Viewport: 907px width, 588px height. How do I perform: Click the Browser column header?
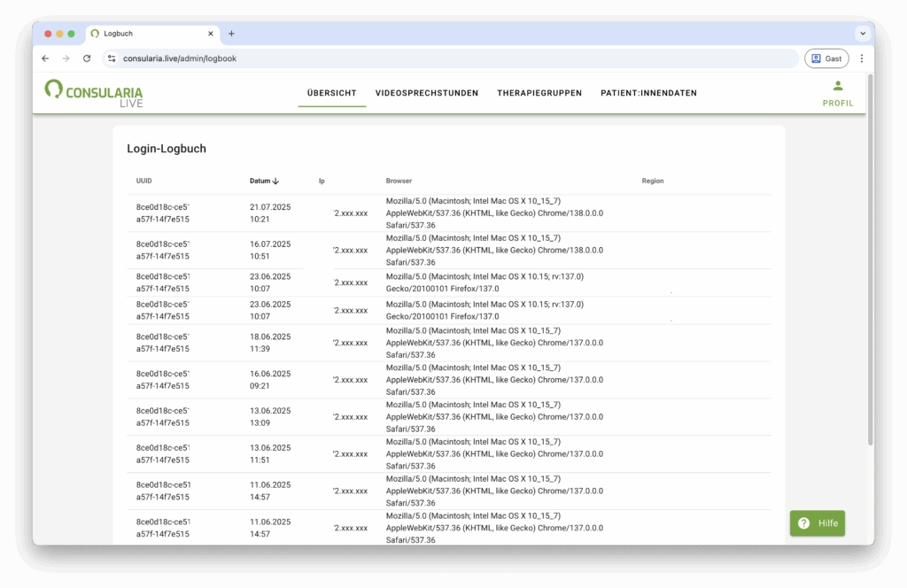coord(399,182)
